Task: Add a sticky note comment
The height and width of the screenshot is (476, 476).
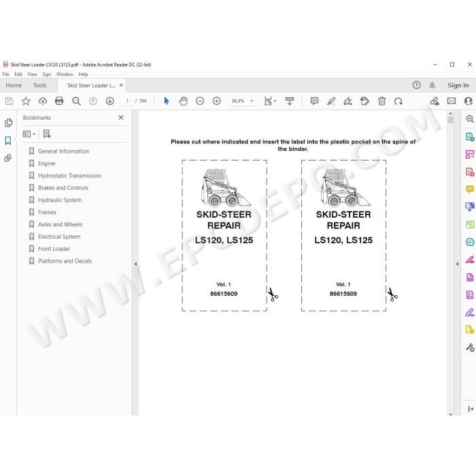Action: click(314, 101)
